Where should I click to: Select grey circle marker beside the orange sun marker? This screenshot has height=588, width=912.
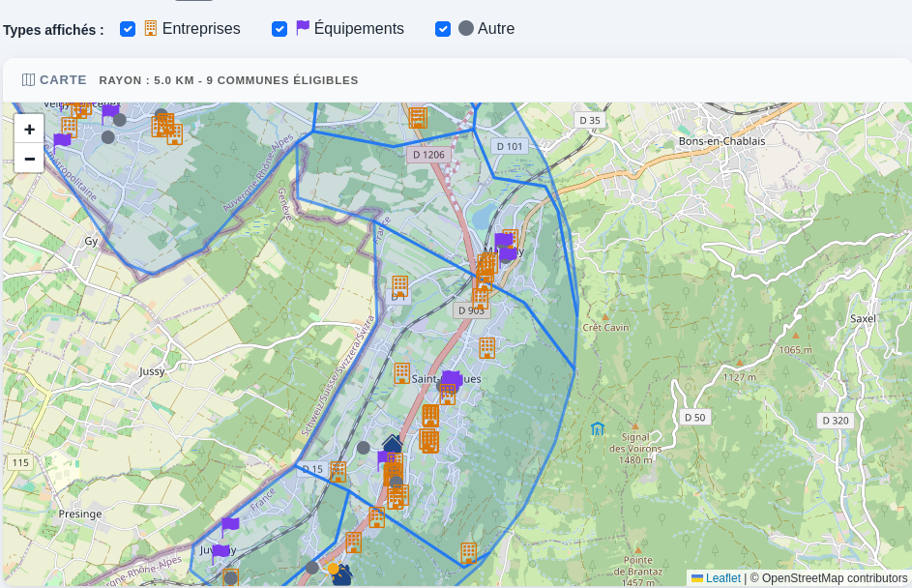pyautogui.click(x=312, y=568)
